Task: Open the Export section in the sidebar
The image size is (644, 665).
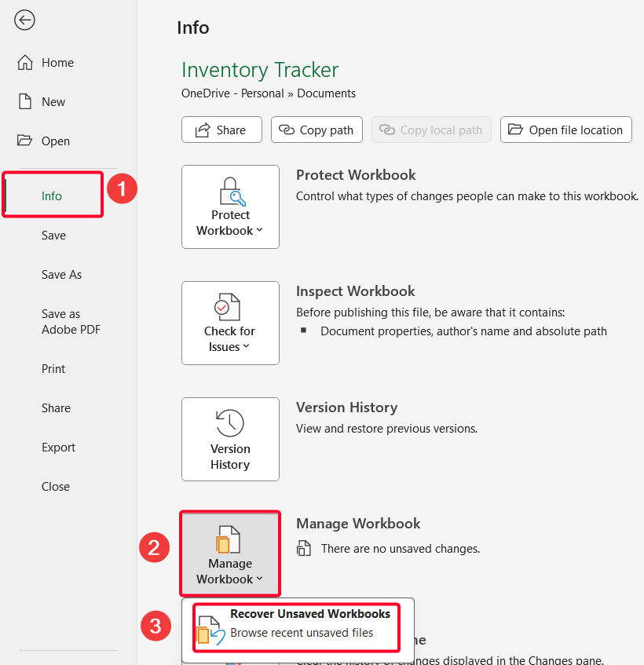Action: click(x=58, y=447)
